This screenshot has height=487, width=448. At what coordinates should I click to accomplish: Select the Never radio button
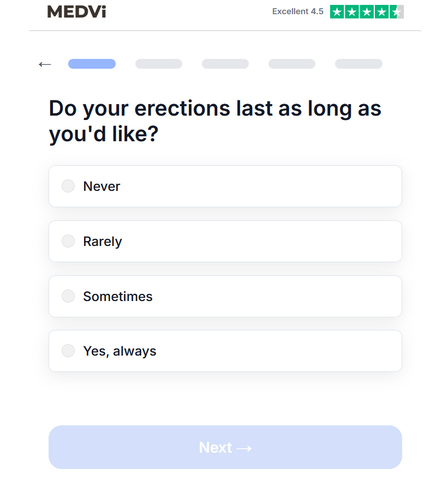point(68,186)
